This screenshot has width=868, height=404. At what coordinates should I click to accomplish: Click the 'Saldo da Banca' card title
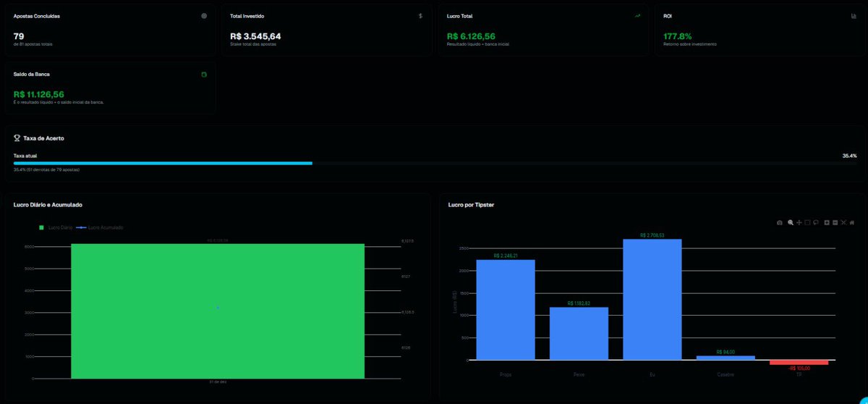click(32, 74)
